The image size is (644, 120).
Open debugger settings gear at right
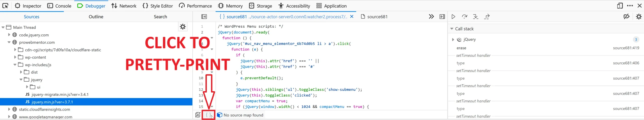point(638,17)
